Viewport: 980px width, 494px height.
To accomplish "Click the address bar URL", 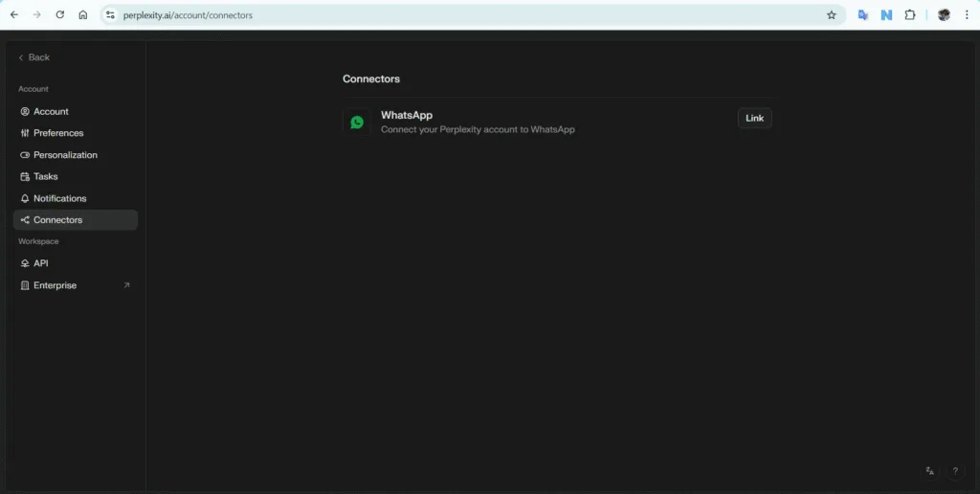I will [188, 15].
